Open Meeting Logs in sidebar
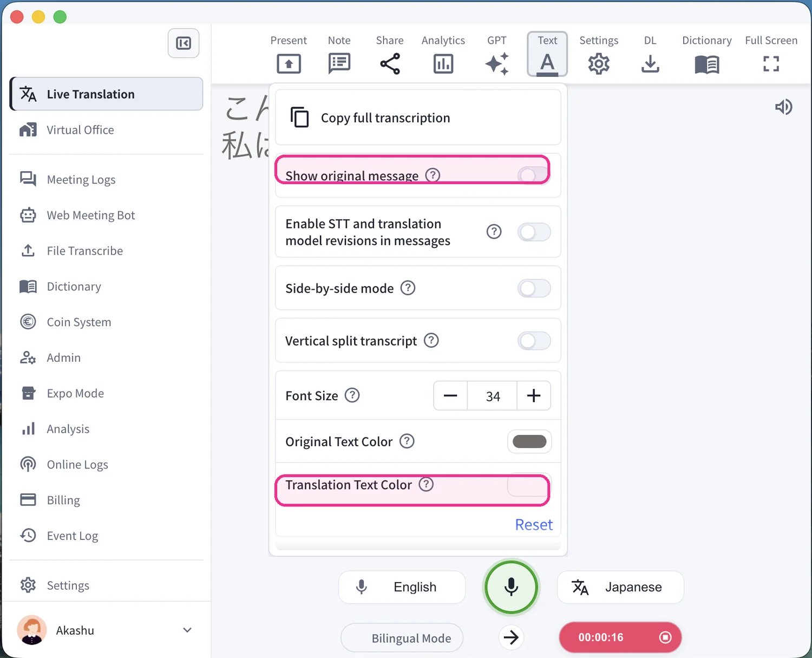This screenshot has height=658, width=812. 107,179
